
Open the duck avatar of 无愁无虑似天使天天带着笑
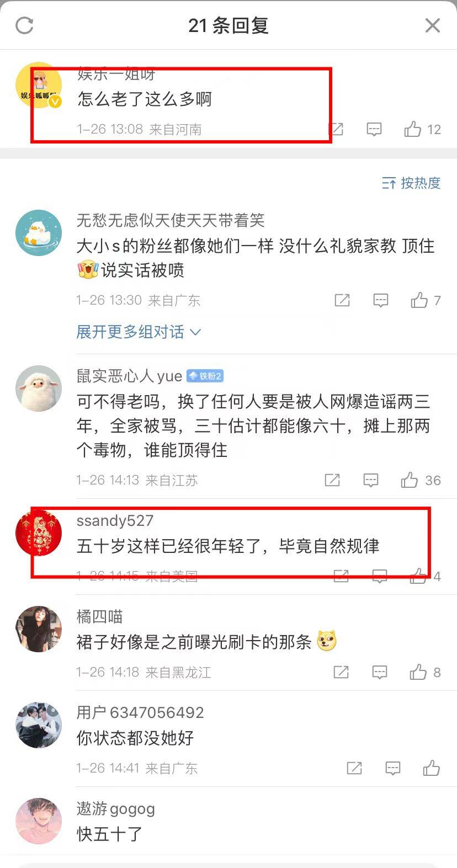[38, 232]
